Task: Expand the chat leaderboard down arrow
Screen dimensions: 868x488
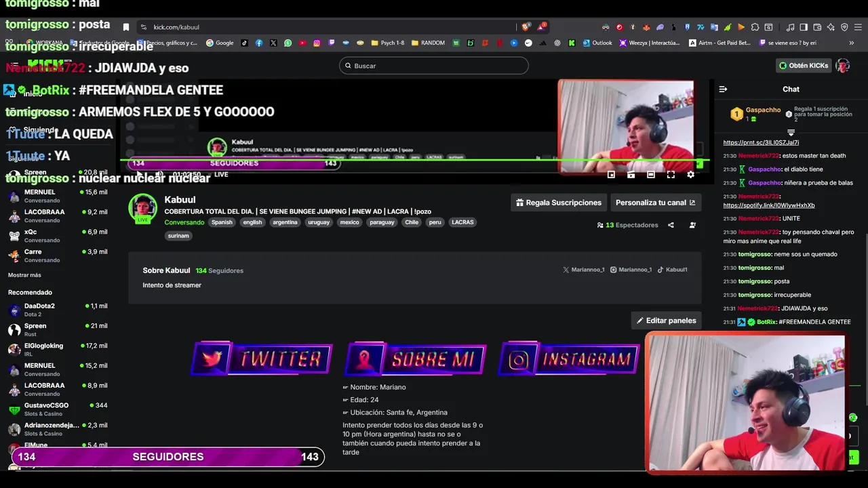Action: click(791, 132)
